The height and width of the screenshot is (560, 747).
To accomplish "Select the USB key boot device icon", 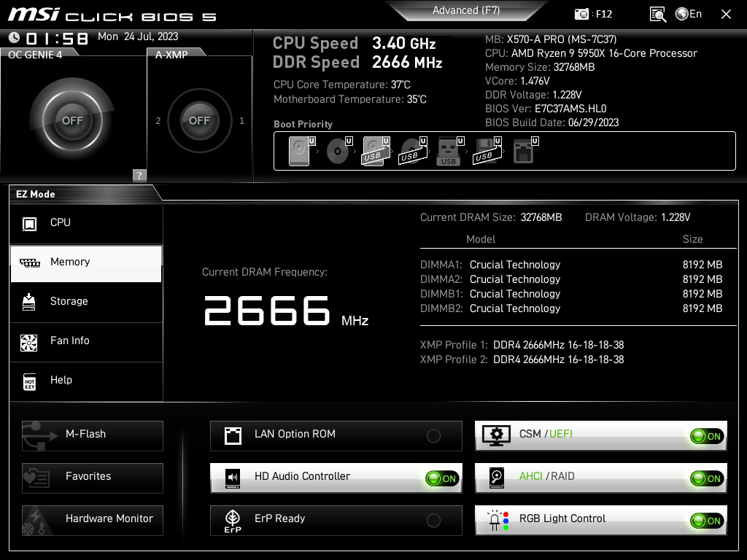I will pos(449,152).
